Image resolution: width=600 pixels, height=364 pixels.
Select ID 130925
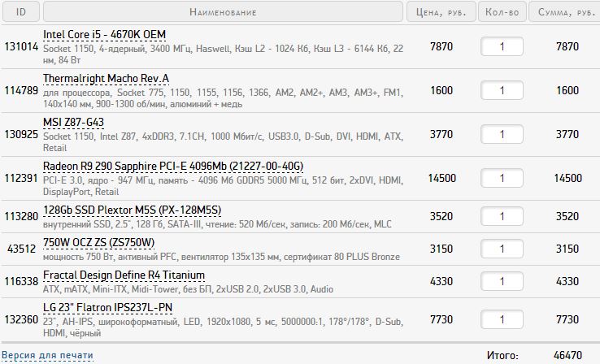pyautogui.click(x=21, y=135)
